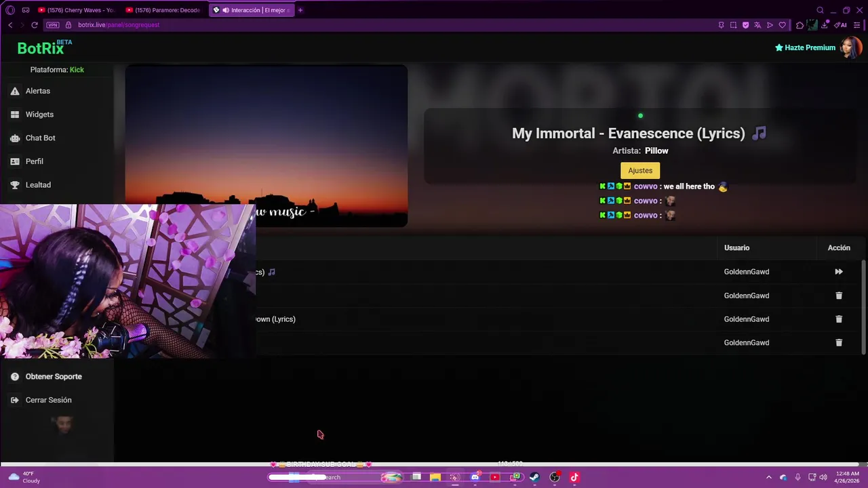Click cowvo's message "we all here tho"

click(689, 186)
